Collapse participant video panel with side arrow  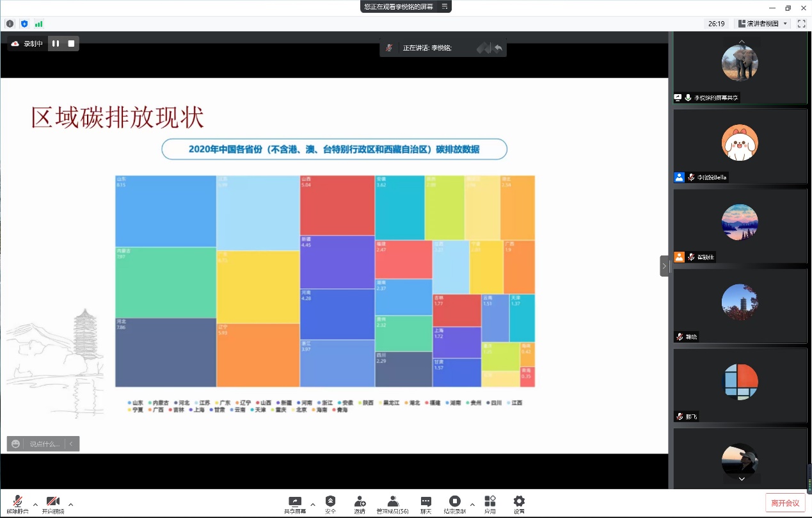(x=664, y=266)
